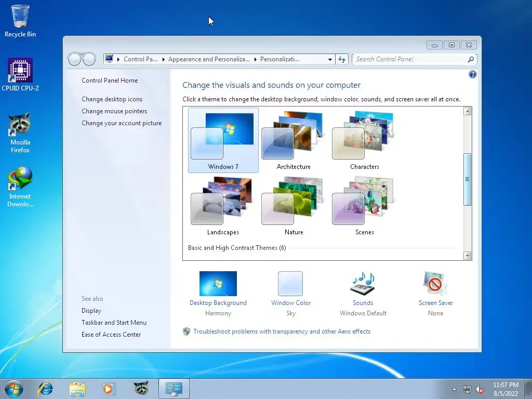Click the back navigation arrow
This screenshot has width=532, height=399.
pyautogui.click(x=74, y=59)
